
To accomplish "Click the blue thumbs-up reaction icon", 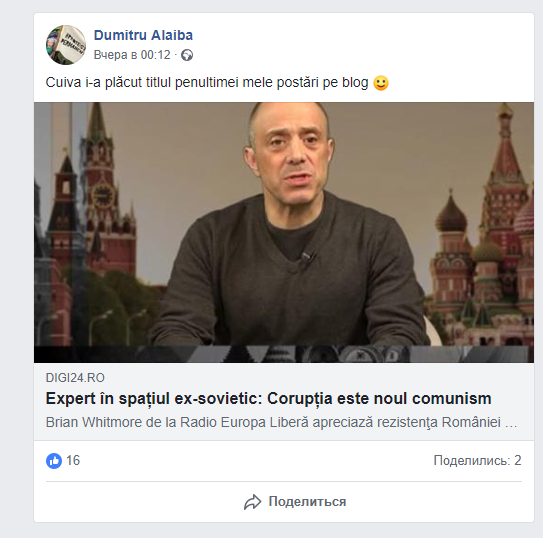I will point(54,461).
